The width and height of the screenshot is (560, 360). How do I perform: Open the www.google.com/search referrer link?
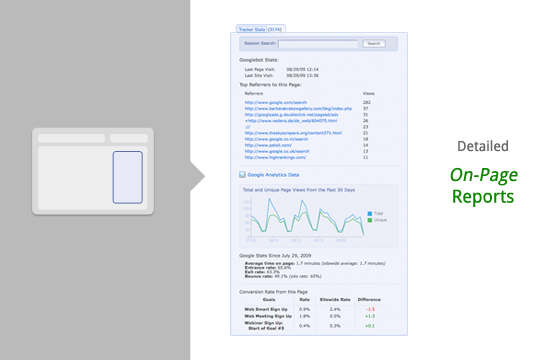coord(276,102)
